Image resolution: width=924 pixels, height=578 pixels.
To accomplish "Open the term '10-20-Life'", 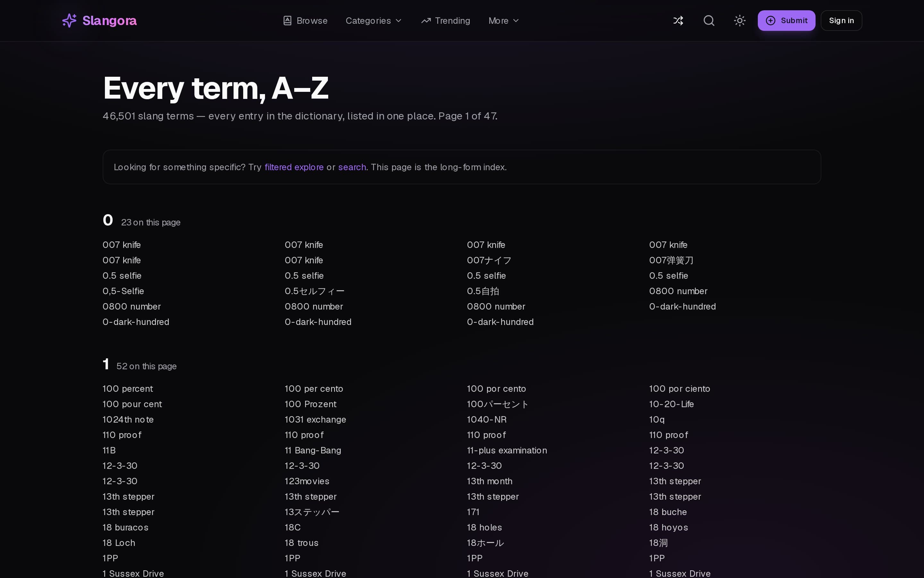I will click(672, 404).
